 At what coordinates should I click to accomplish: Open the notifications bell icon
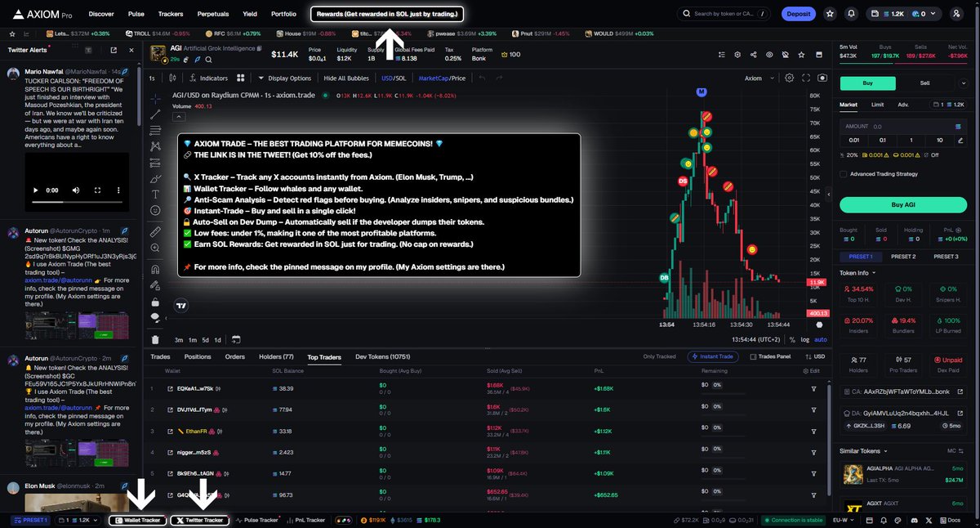click(852, 14)
